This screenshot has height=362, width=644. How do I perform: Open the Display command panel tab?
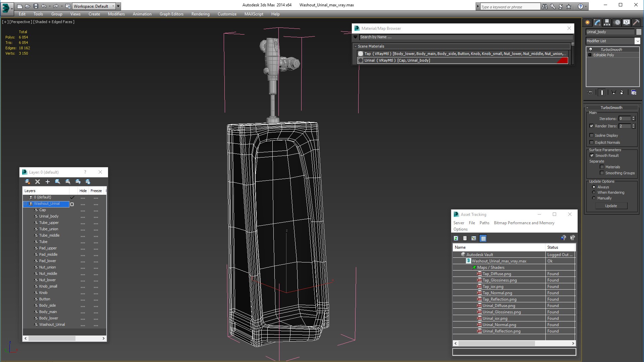click(627, 22)
